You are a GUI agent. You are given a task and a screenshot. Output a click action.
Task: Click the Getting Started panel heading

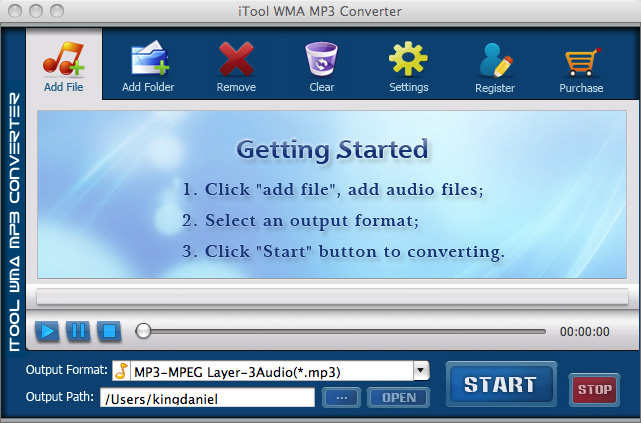332,150
